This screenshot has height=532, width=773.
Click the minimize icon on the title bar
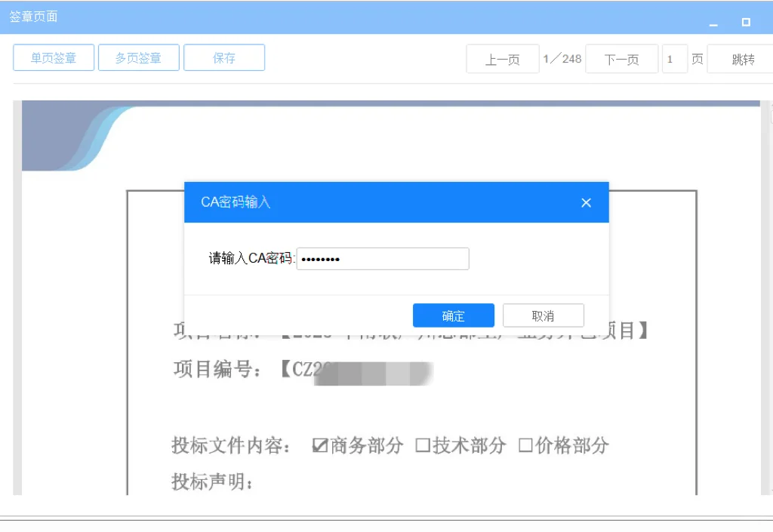[x=713, y=25]
